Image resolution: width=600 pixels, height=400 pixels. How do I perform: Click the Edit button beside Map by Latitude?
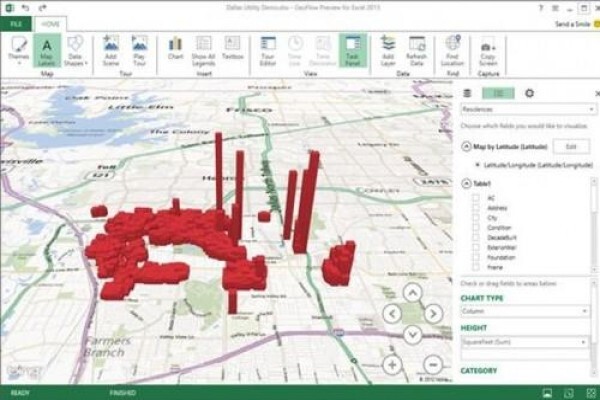pos(571,147)
